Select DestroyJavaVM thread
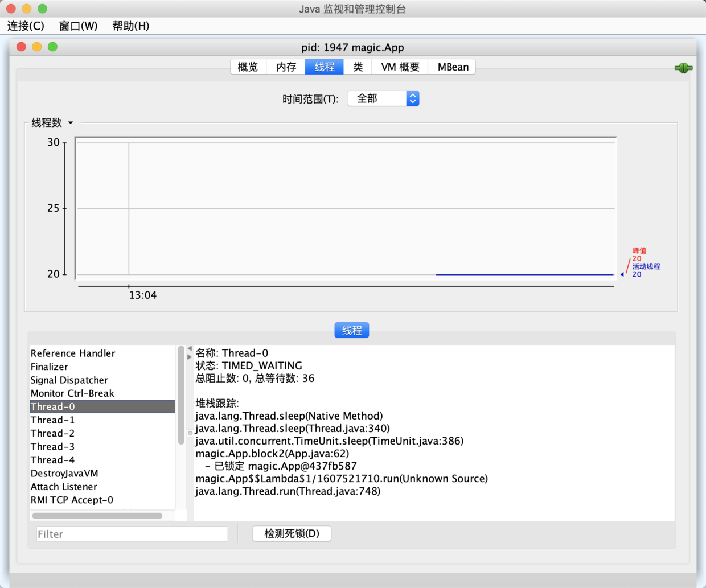This screenshot has width=706, height=588. [x=102, y=474]
